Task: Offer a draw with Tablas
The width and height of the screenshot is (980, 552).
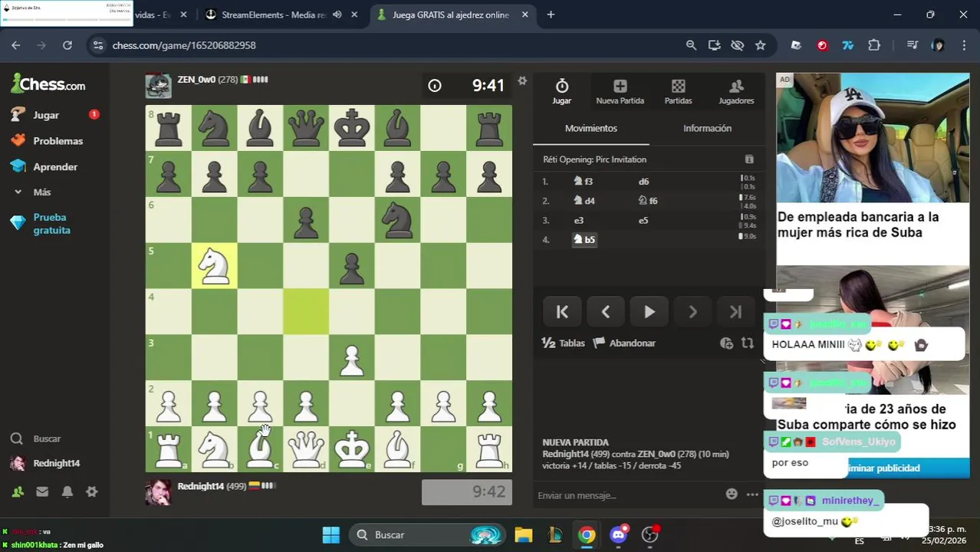Action: tap(563, 343)
